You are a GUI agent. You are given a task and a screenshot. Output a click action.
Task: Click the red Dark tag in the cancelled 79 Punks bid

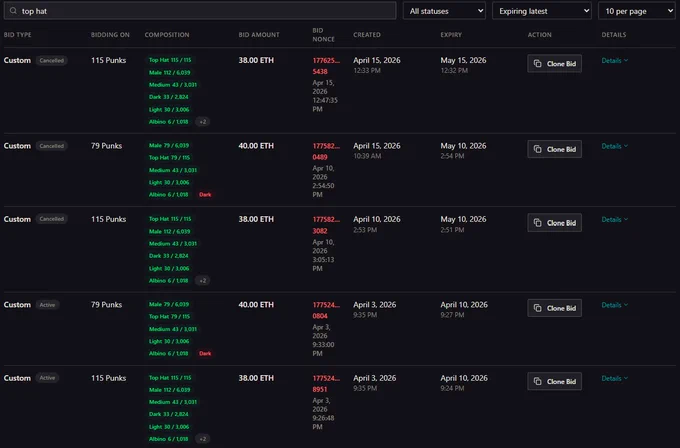pos(205,195)
